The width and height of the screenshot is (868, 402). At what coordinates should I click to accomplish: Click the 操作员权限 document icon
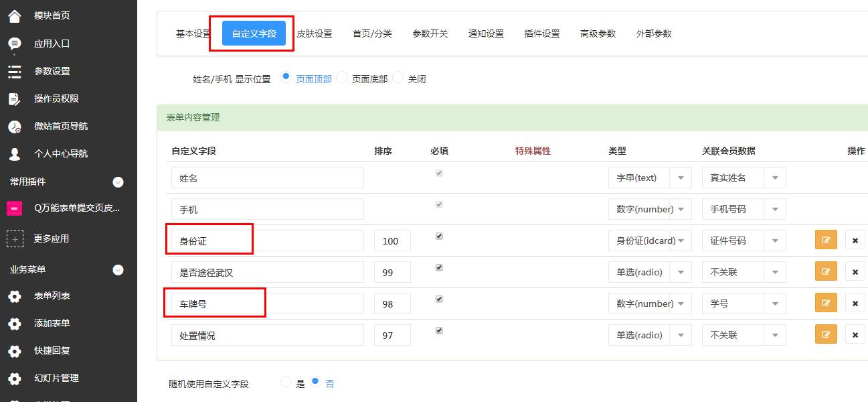(x=14, y=98)
